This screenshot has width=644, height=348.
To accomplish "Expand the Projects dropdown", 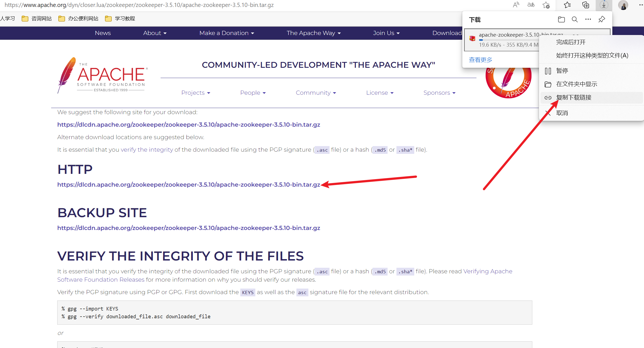I will pyautogui.click(x=196, y=93).
